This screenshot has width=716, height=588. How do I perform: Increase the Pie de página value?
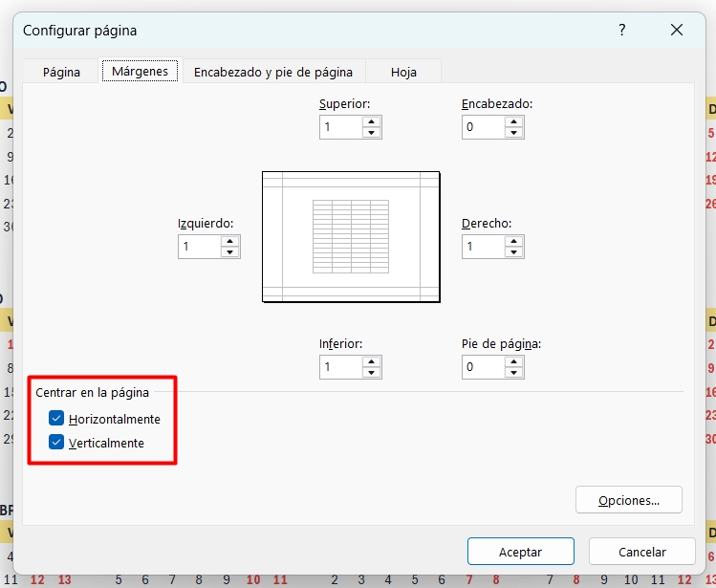[514, 361]
